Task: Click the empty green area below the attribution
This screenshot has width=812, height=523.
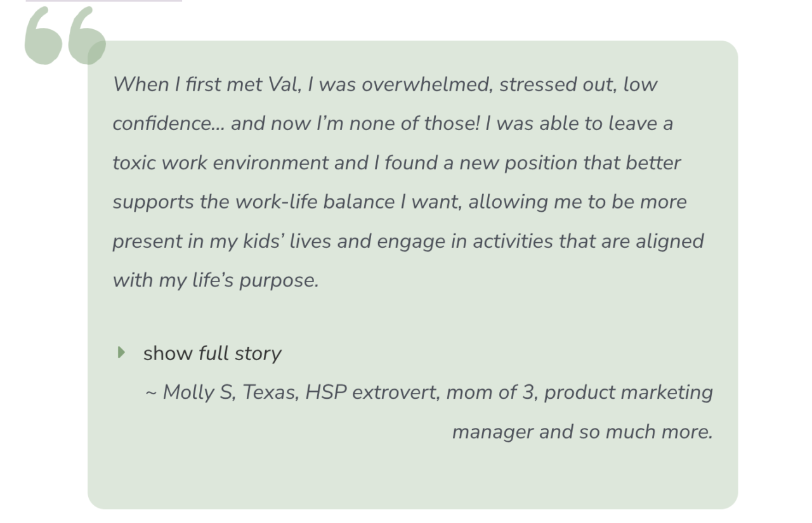Action: click(412, 479)
